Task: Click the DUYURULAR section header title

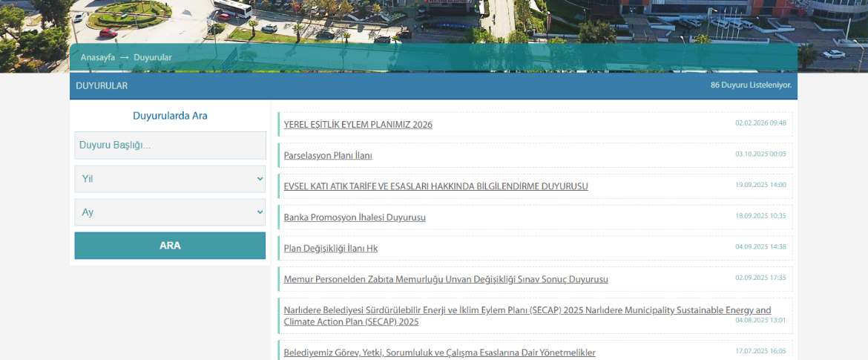Action: point(102,85)
